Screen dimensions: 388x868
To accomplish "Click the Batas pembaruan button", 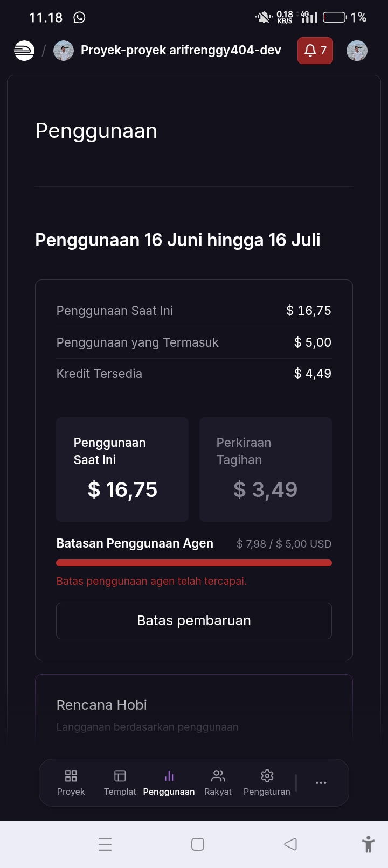I will tap(194, 621).
